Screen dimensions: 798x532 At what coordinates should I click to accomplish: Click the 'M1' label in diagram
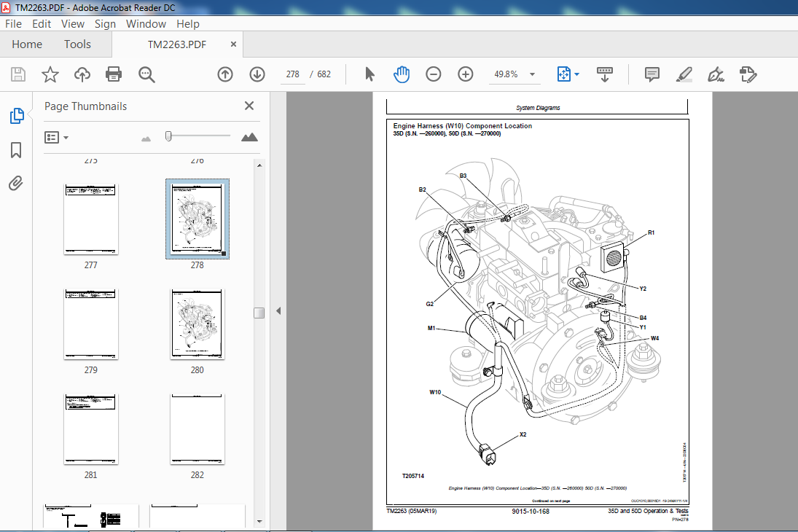coord(431,329)
